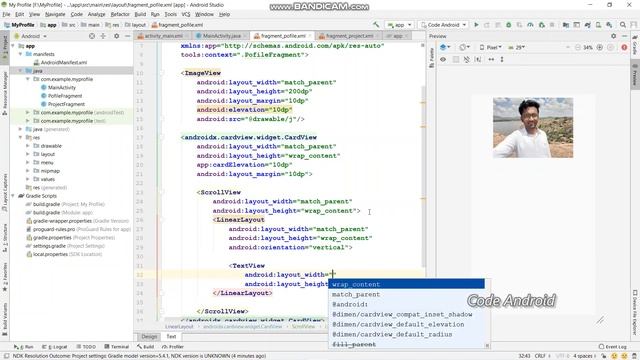Image resolution: width=640 pixels, height=360 pixels.
Task: Expand the res layout folder
Action: pos(28,154)
